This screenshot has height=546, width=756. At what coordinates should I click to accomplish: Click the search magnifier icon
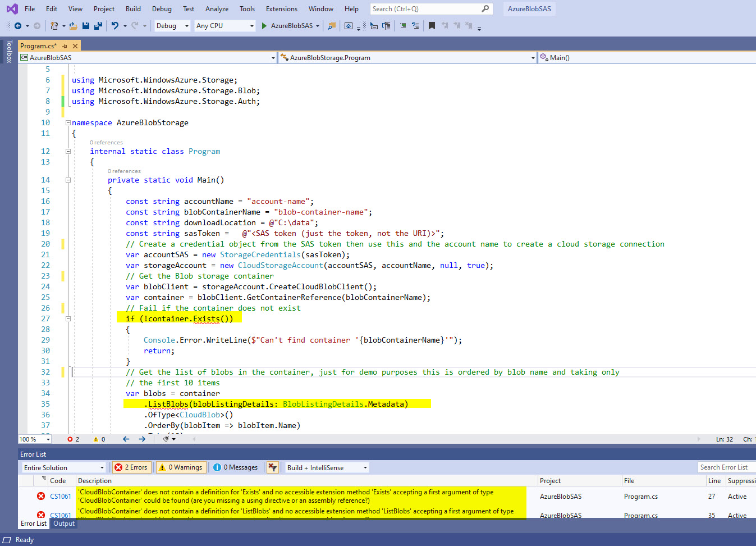click(x=485, y=9)
